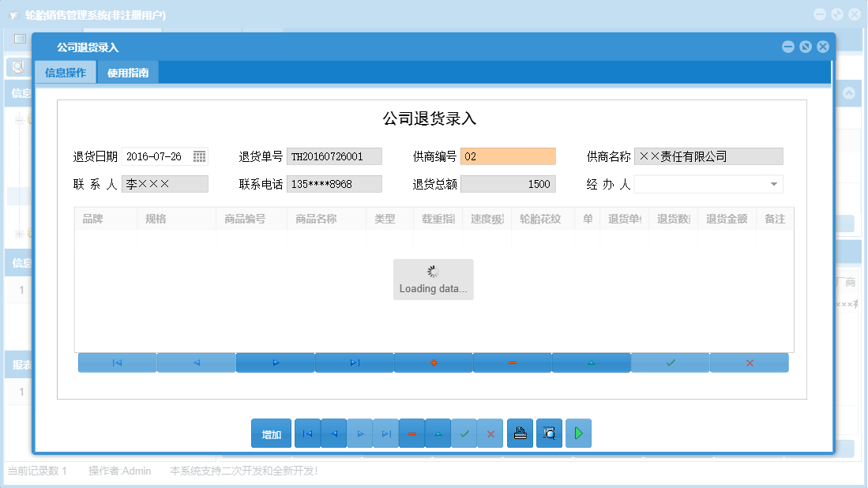Select the 供商编号 input field

point(508,156)
